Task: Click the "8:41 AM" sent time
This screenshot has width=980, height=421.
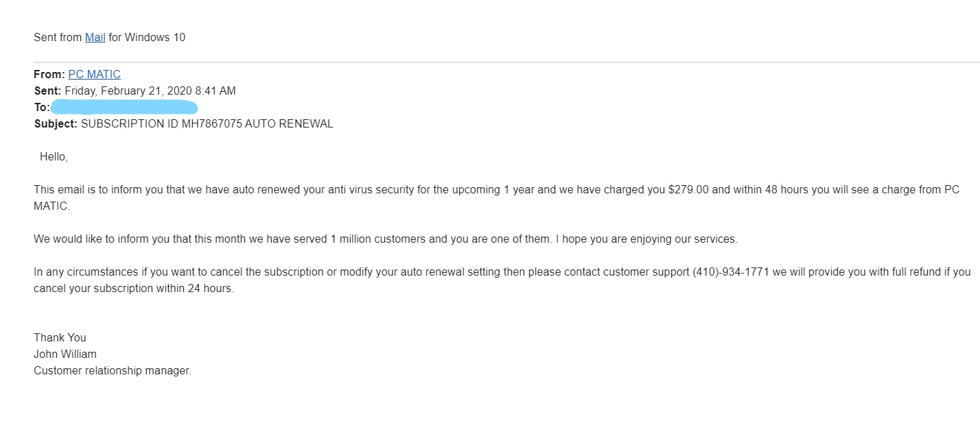Action: [x=214, y=91]
